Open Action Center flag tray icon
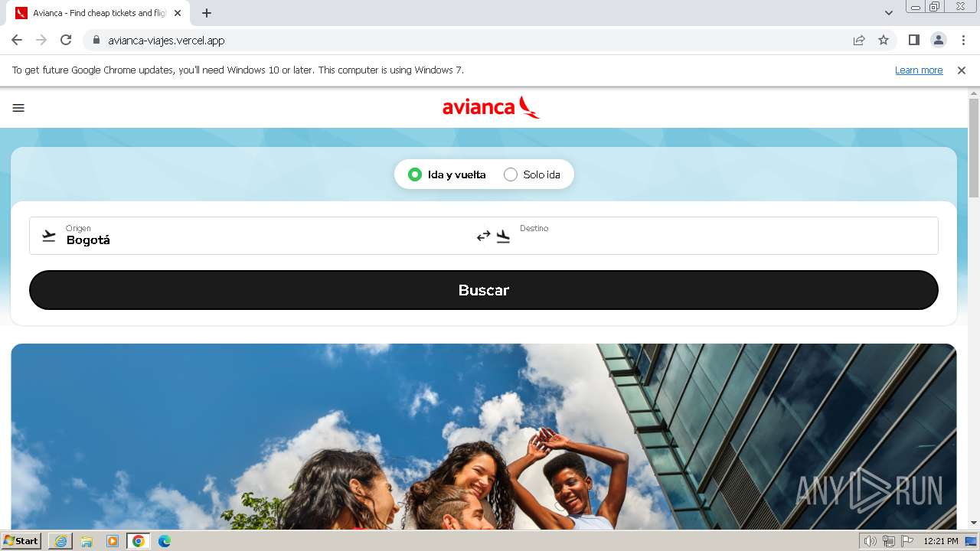Image resolution: width=980 pixels, height=551 pixels. click(907, 541)
